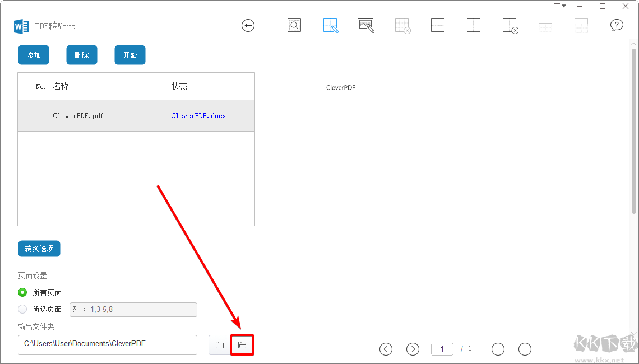Select the CleverPDF.pdf file row
This screenshot has height=364, width=639.
pos(136,115)
